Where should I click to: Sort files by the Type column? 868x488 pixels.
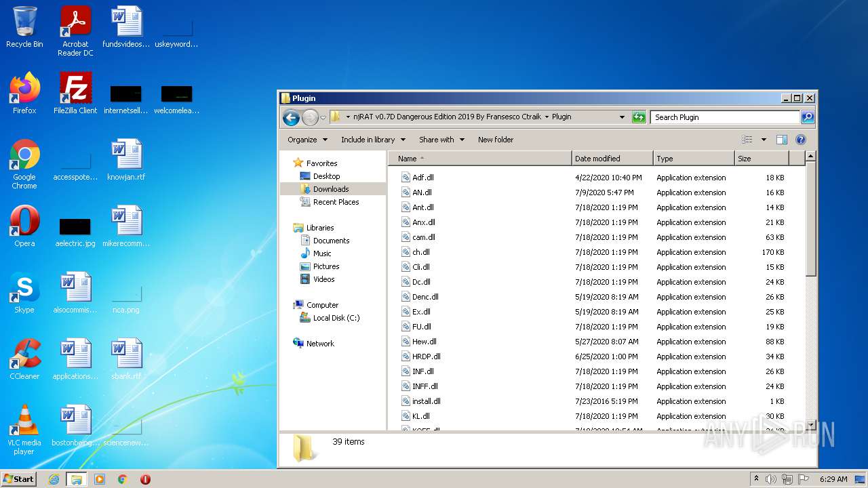[x=694, y=159]
